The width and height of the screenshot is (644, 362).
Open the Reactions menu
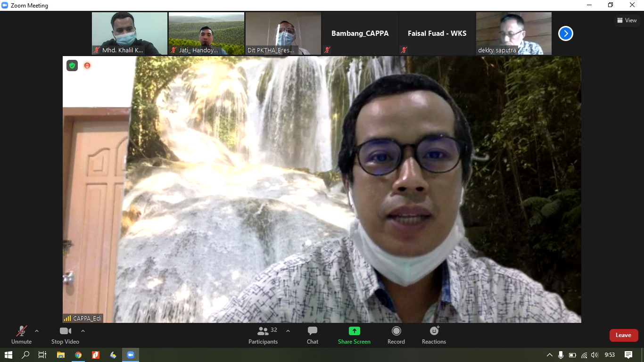pos(434,335)
